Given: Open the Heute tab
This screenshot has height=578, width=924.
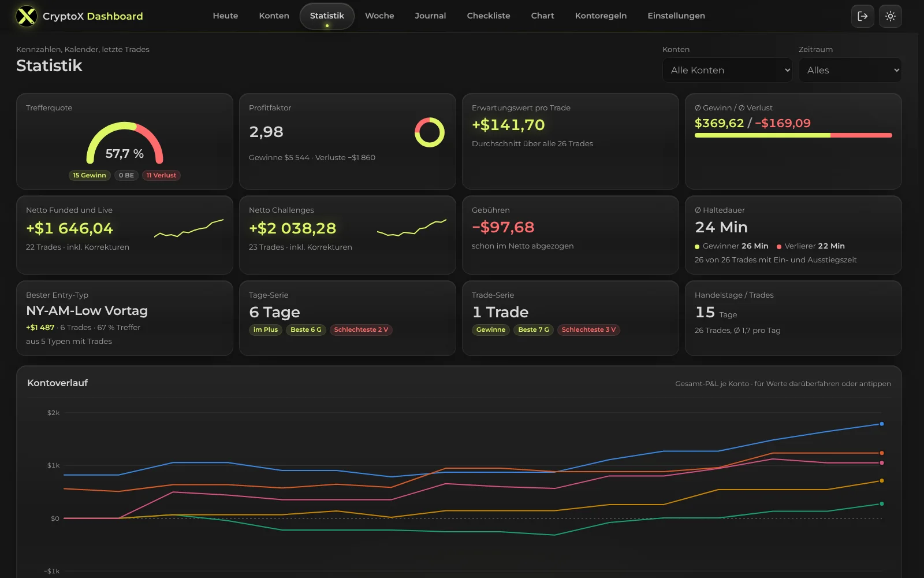Looking at the screenshot, I should 225,16.
